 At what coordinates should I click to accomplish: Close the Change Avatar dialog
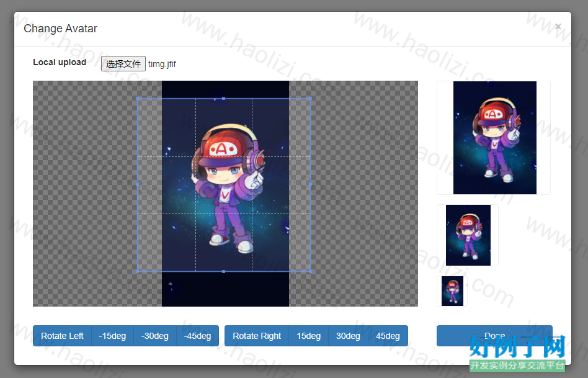558,26
